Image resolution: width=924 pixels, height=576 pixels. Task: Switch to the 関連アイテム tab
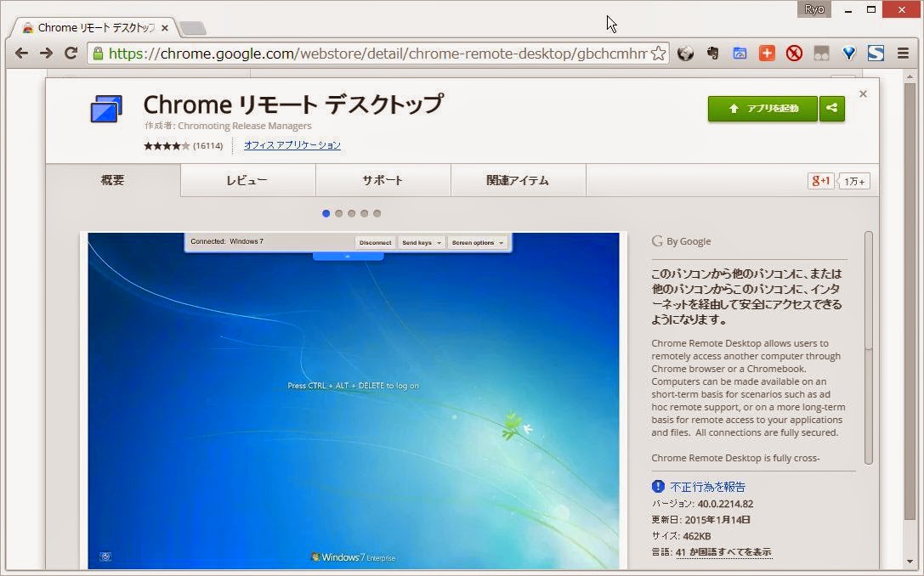[x=518, y=180]
